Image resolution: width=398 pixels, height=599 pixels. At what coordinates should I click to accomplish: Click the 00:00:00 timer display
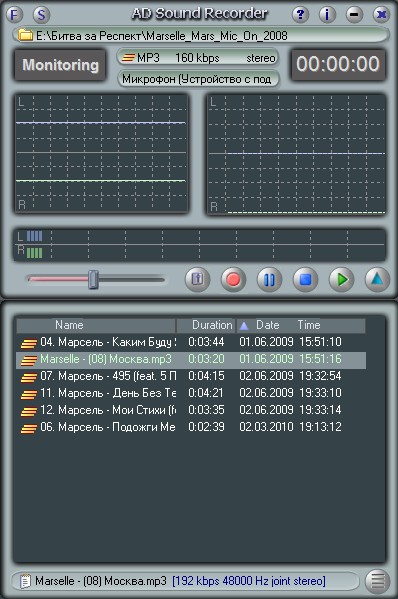pos(338,64)
